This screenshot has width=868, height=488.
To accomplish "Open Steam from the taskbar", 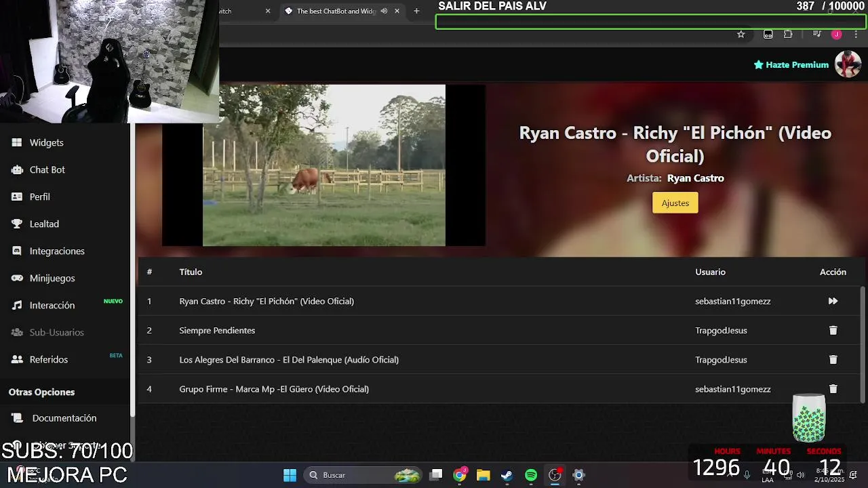I will click(507, 475).
